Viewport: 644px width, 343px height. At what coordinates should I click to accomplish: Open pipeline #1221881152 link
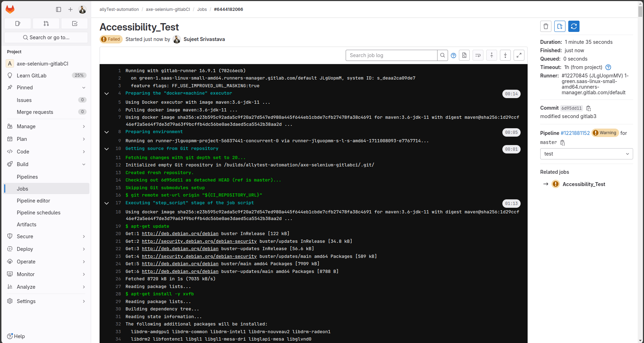pos(575,133)
